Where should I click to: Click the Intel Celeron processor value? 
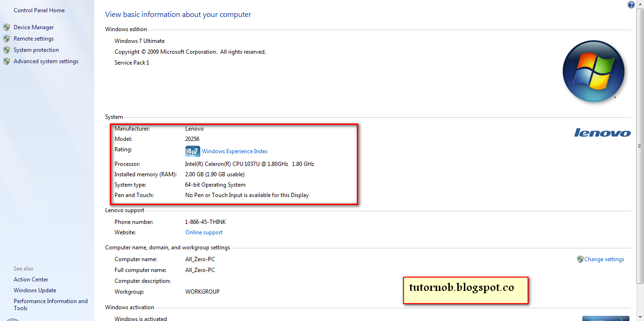point(249,164)
